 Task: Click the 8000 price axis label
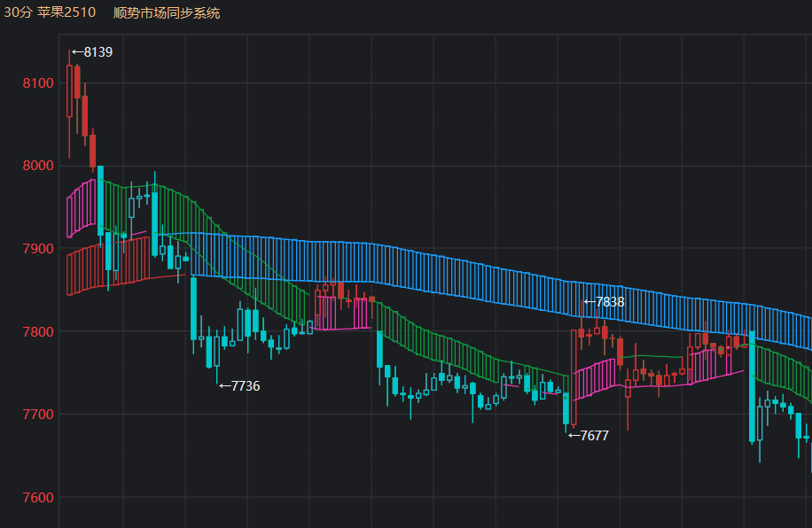coord(38,166)
